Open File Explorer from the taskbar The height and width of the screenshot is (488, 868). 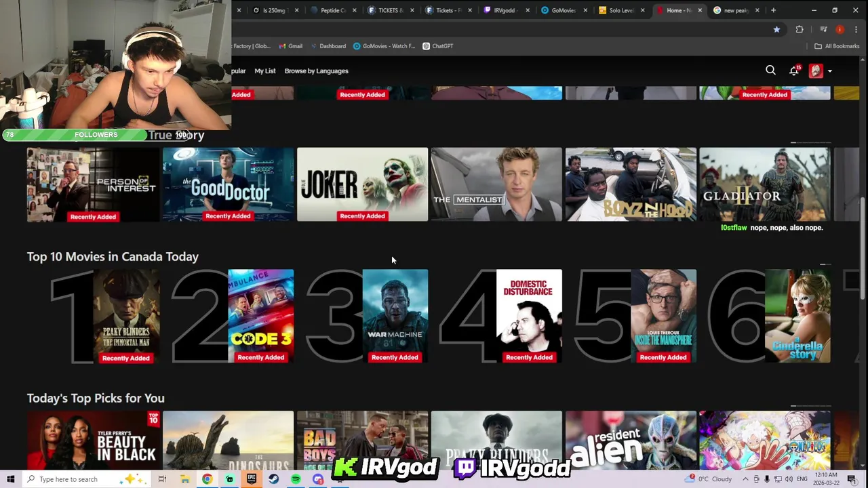[184, 479]
